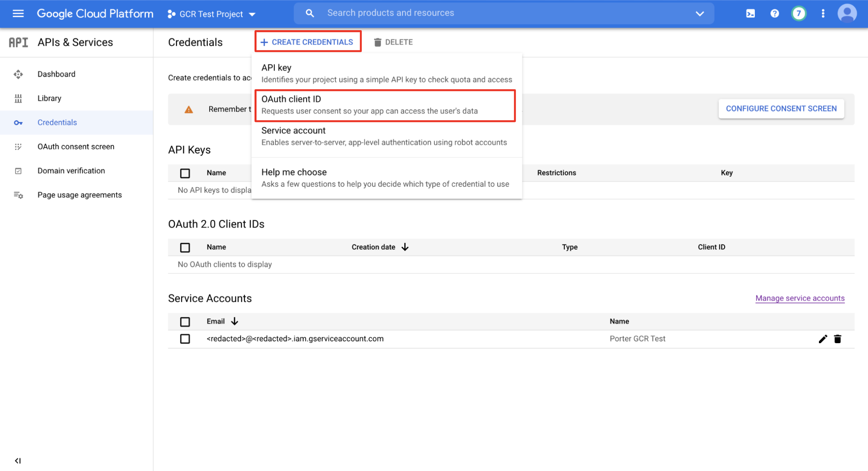Activate Cloud Shell terminal icon

click(750, 13)
